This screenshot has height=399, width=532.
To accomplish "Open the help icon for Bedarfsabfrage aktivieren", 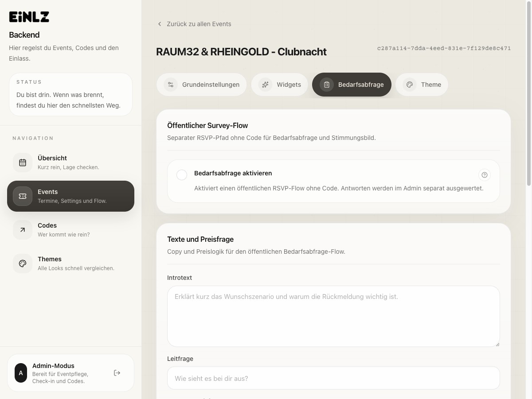I will [x=485, y=175].
